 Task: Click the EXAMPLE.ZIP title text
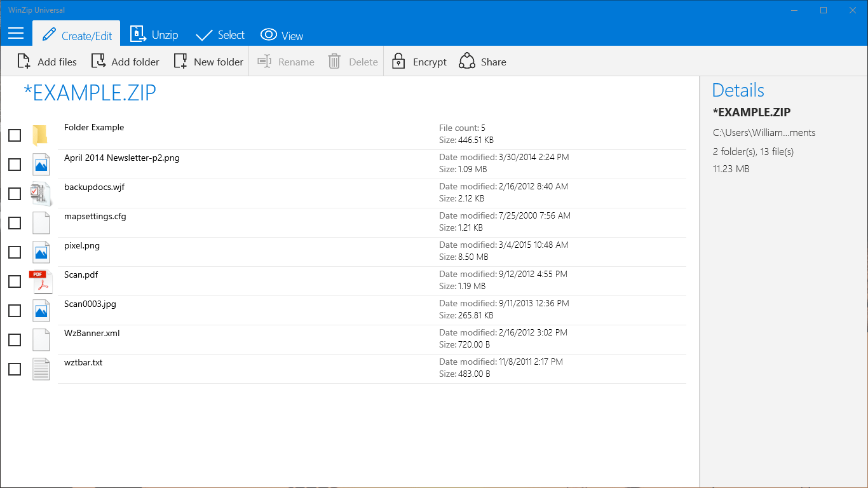point(91,93)
